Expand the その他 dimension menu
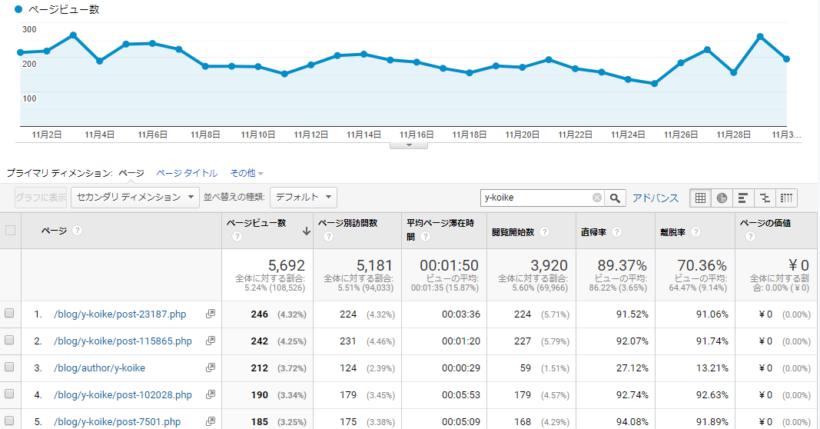The height and width of the screenshot is (429, 820). (x=248, y=173)
